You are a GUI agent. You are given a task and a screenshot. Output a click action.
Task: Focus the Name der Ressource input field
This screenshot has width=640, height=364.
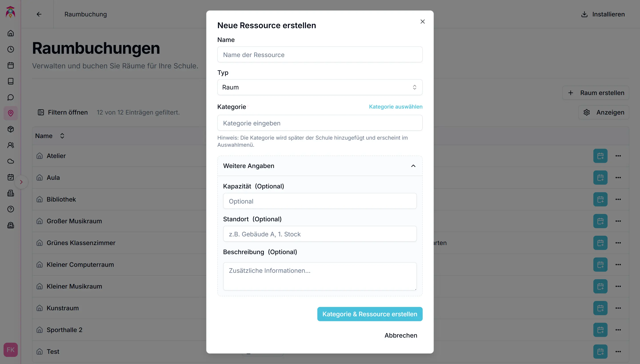320,55
